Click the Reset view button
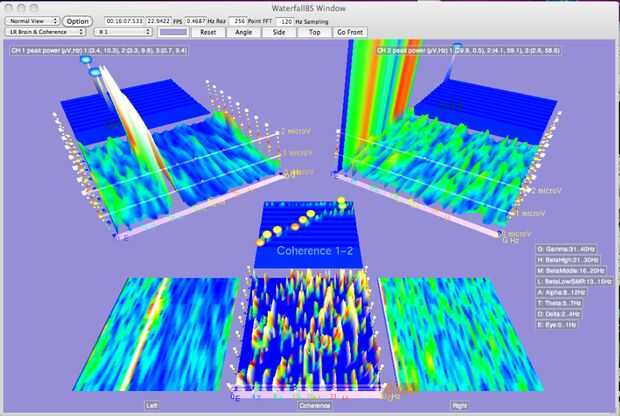The height and width of the screenshot is (416, 620). click(208, 32)
